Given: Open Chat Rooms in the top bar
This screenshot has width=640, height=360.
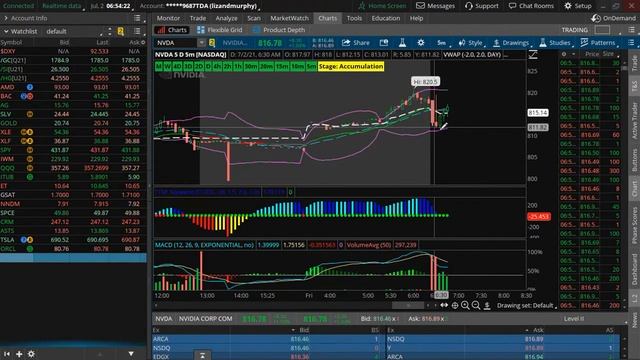Looking at the screenshot, I should point(531,6).
